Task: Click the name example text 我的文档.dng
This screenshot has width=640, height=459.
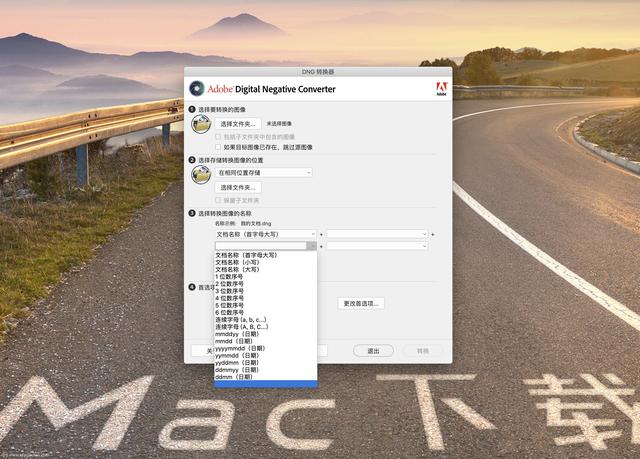Action: 256,224
